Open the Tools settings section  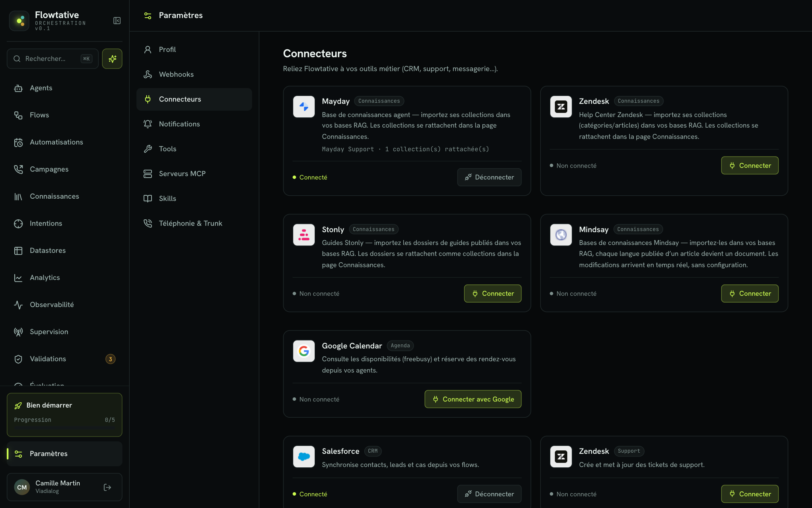pyautogui.click(x=194, y=149)
